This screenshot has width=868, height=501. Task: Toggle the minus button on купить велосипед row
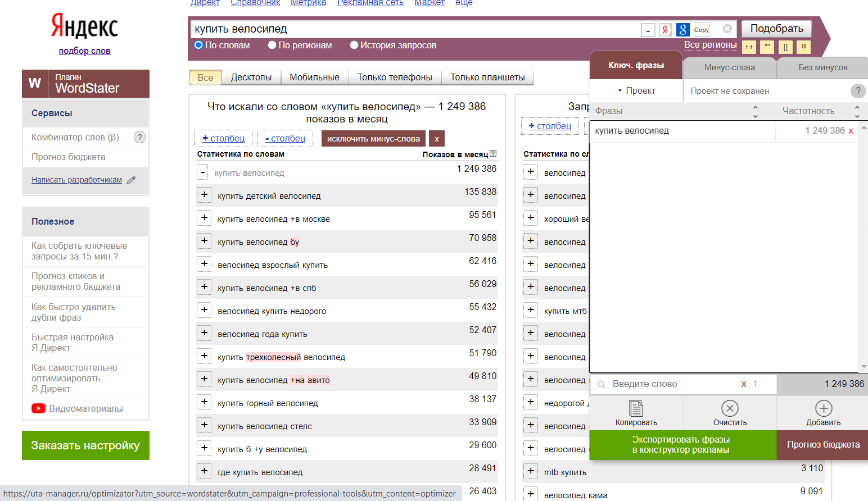[x=203, y=172]
